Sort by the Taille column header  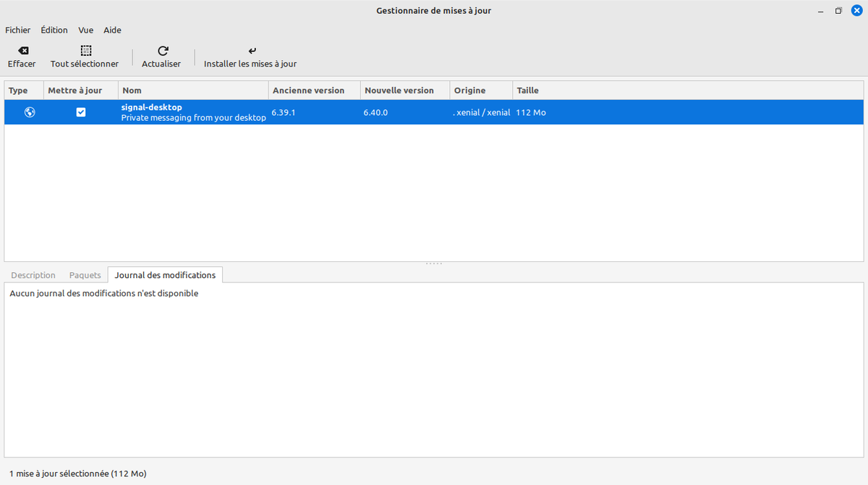click(x=687, y=90)
